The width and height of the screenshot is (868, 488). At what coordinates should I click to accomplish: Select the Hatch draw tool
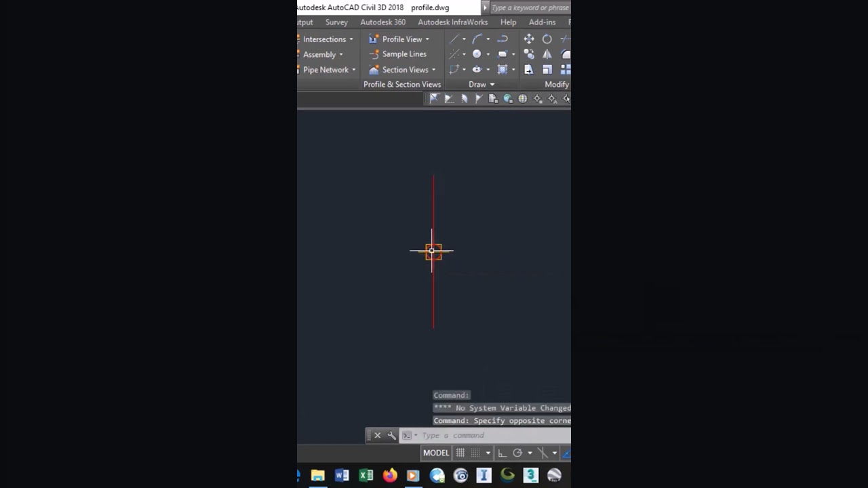pyautogui.click(x=502, y=69)
